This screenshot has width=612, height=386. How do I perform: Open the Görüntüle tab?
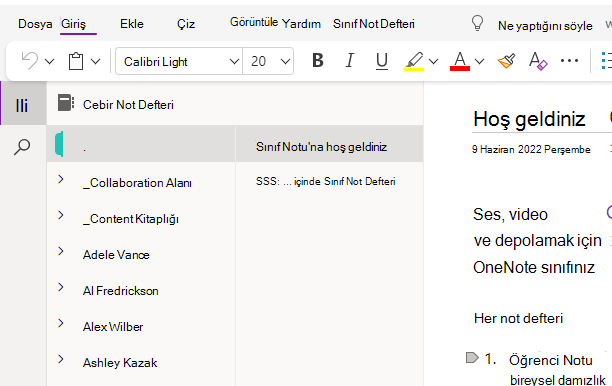coord(254,22)
